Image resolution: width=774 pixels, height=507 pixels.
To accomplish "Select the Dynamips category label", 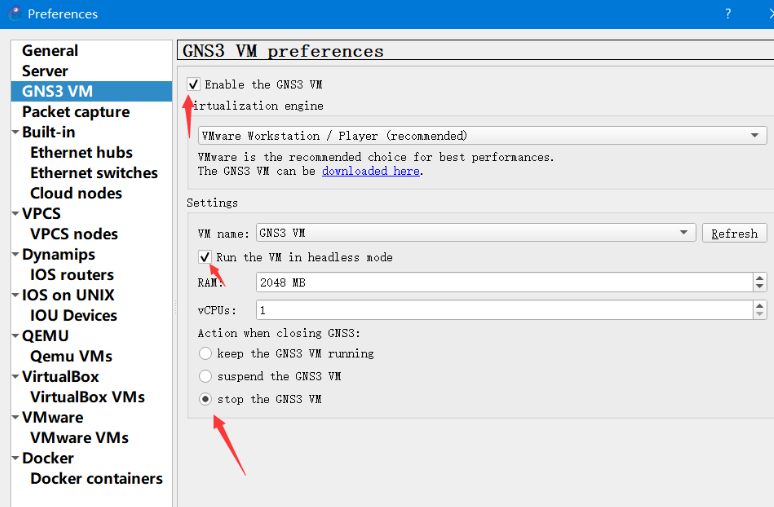I will tap(58, 254).
